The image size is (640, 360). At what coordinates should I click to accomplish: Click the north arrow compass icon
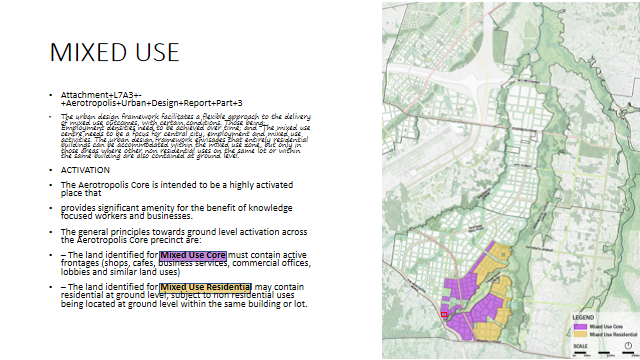(628, 346)
